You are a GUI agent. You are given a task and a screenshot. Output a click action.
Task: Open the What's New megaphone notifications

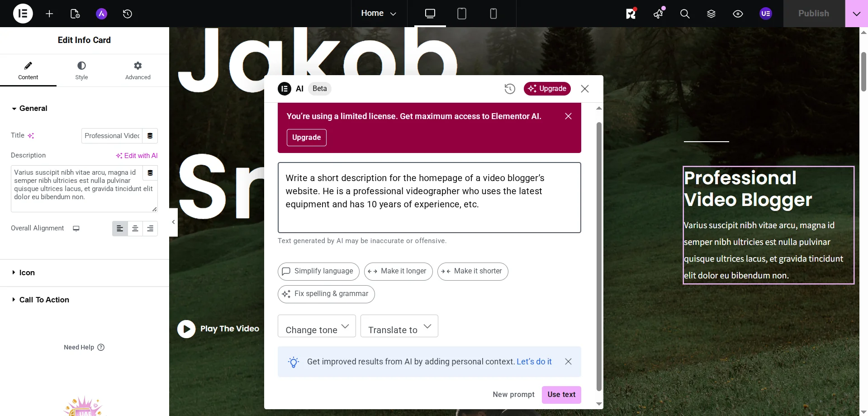(x=658, y=14)
